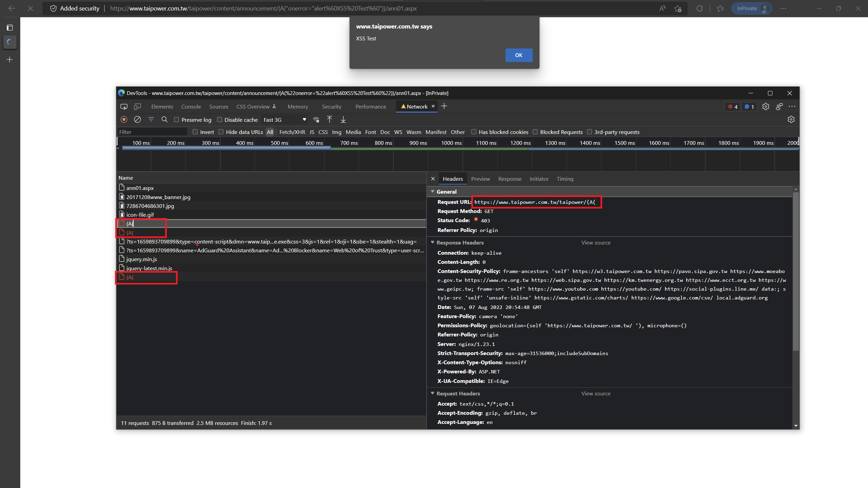Add a new DevTools tool with plus icon
Screen dimensions: 868x488
point(444,106)
